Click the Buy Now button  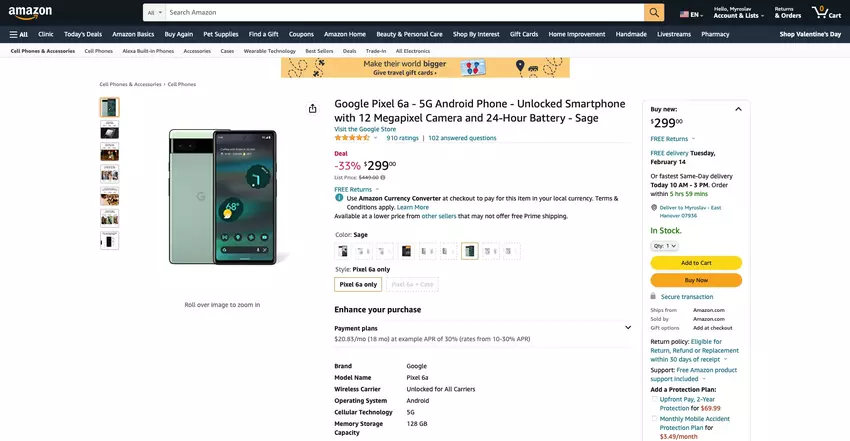696,280
